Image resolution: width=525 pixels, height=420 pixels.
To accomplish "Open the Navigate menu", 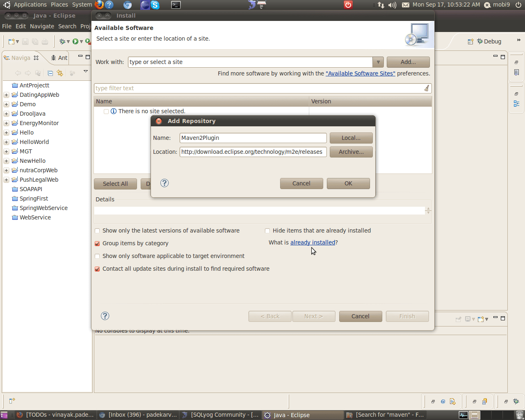I will (42, 26).
